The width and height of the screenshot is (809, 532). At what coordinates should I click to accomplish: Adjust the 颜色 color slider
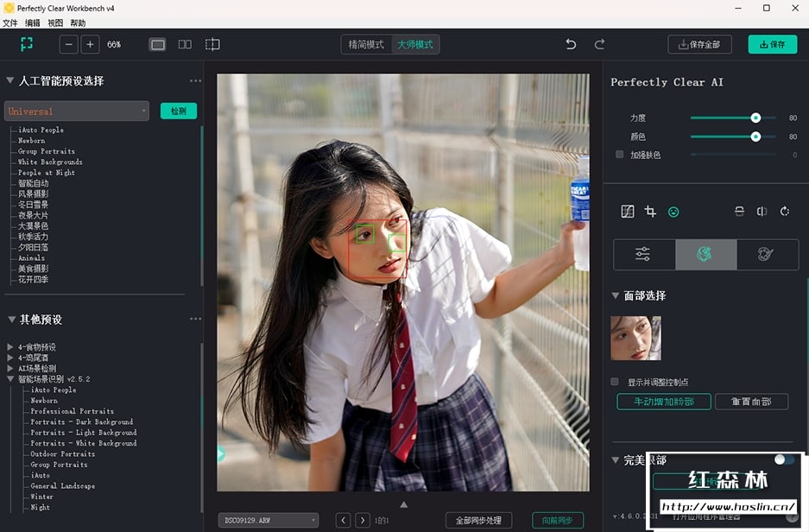coord(755,136)
